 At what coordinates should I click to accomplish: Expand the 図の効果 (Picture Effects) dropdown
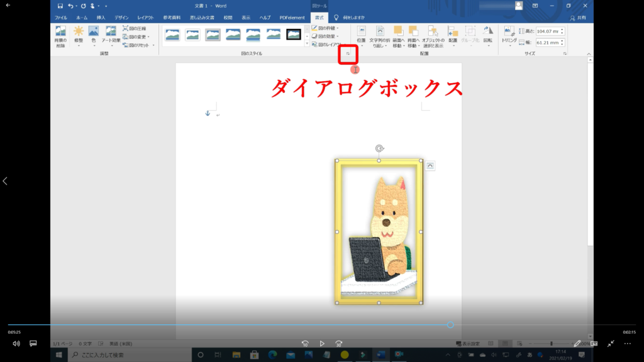point(325,36)
